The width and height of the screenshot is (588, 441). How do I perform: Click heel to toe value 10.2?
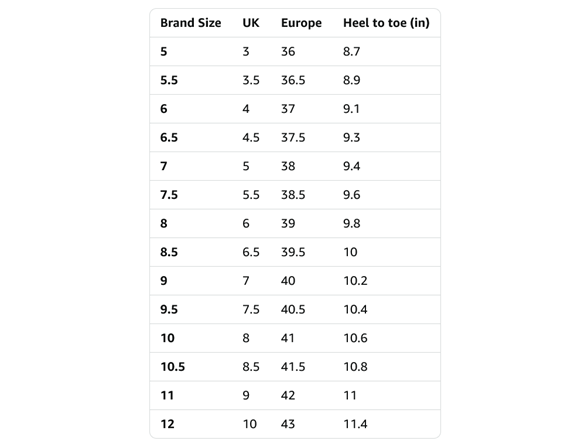coord(355,281)
